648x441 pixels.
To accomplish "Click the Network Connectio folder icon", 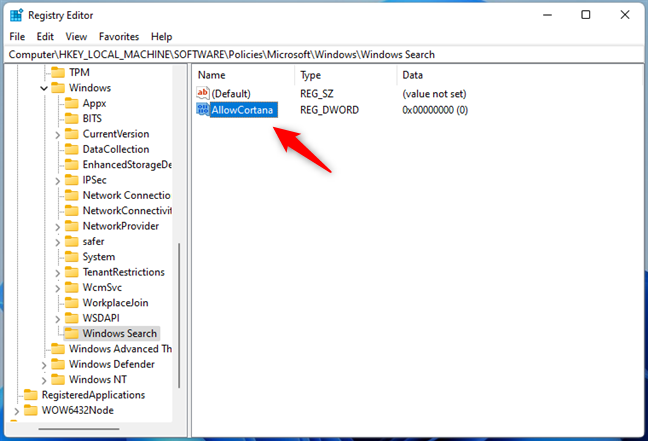I will pos(71,195).
